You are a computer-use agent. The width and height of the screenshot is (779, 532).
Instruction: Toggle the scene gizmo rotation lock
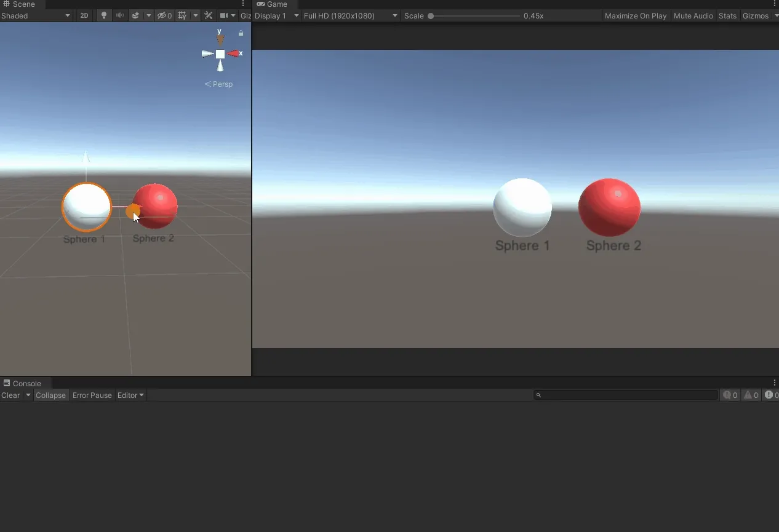pos(241,33)
